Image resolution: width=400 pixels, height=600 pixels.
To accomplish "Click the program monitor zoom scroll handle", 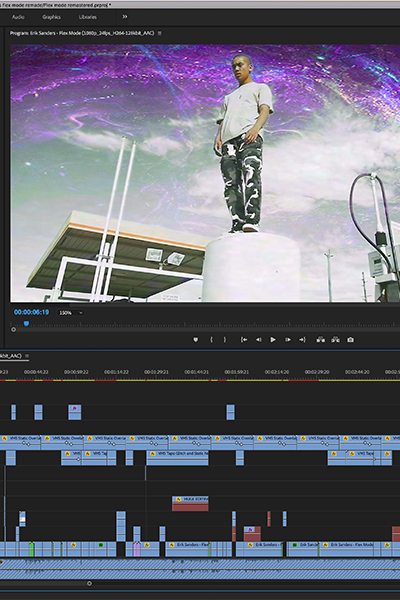I will tap(13, 329).
